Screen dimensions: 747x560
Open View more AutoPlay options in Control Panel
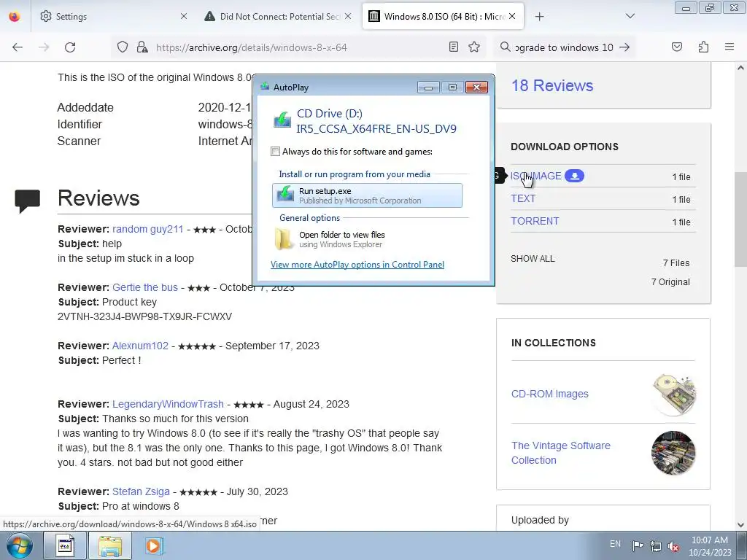(357, 264)
